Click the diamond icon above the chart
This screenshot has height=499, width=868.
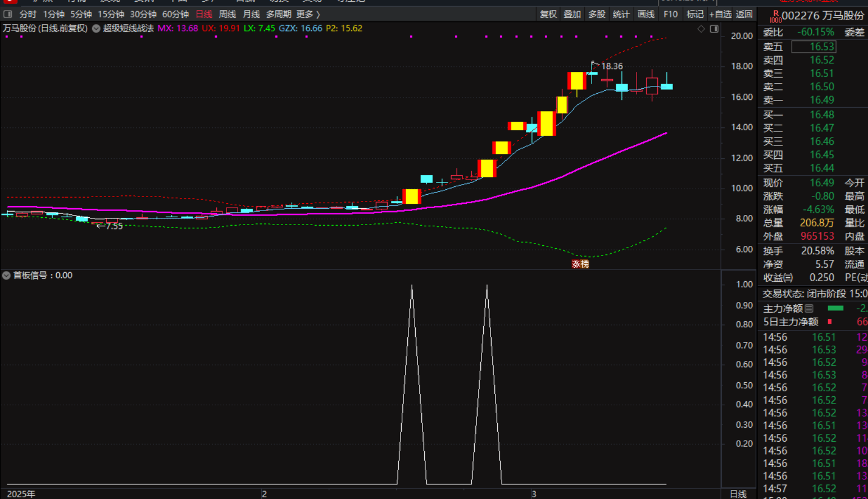(x=701, y=29)
